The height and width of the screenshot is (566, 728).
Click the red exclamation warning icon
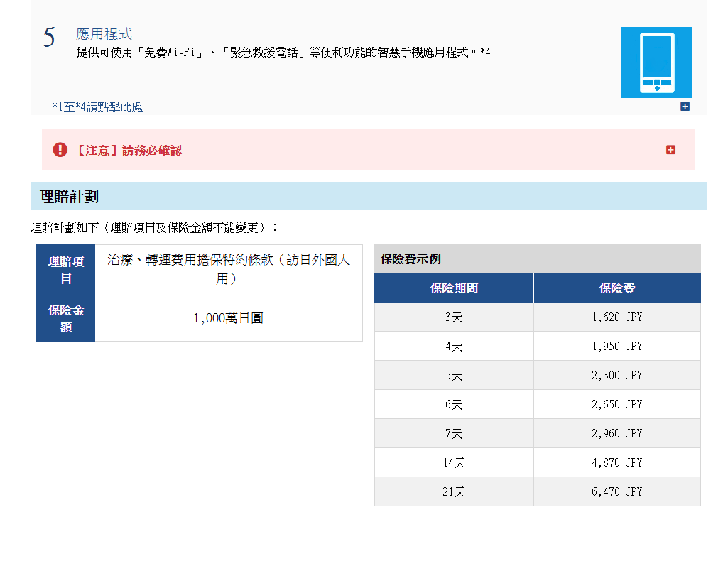coord(60,150)
